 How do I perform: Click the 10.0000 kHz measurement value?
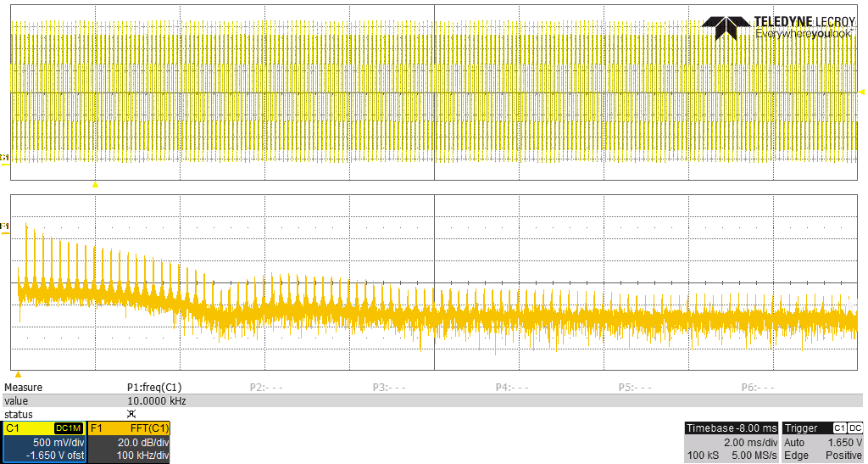pos(156,401)
